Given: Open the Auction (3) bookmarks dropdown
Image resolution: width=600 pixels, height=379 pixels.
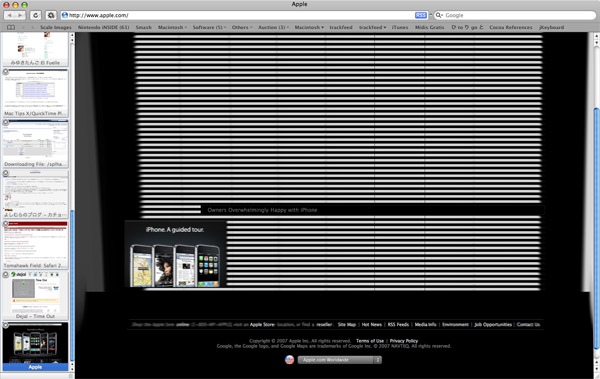Looking at the screenshot, I should 273,28.
